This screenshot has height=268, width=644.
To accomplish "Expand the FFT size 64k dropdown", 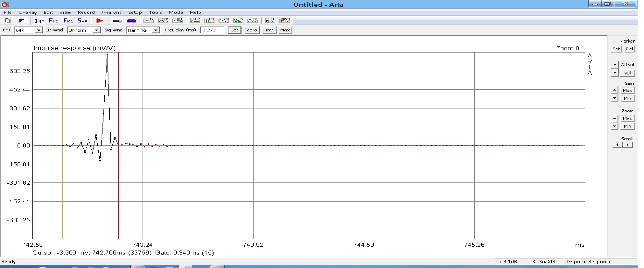I will (39, 30).
